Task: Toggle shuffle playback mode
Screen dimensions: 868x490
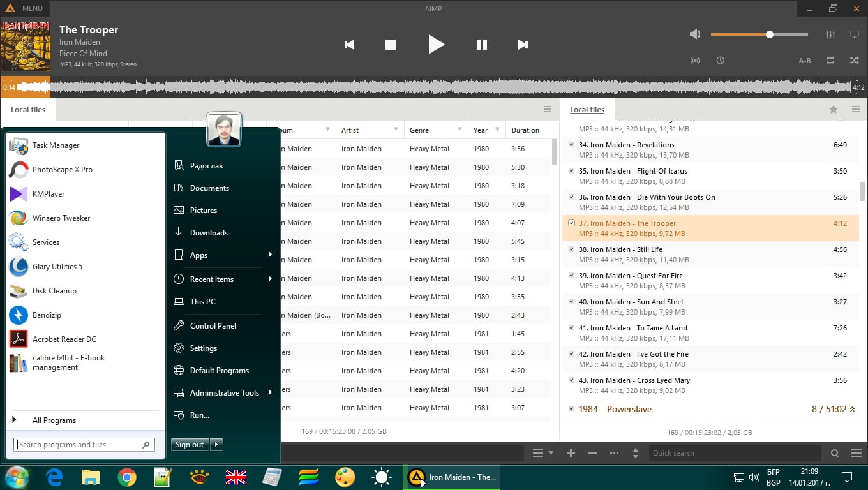Action: (855, 61)
